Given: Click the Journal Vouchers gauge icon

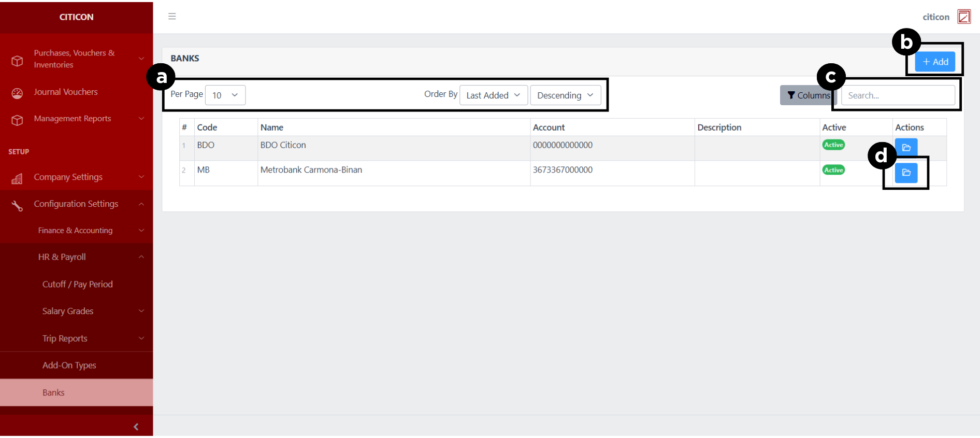Looking at the screenshot, I should 17,93.
